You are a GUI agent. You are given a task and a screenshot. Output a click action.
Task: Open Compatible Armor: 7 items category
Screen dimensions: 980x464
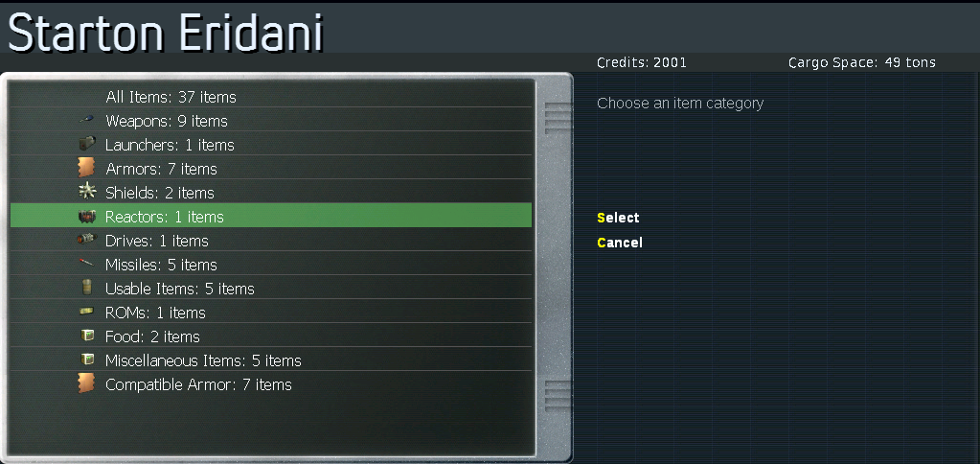(x=271, y=384)
